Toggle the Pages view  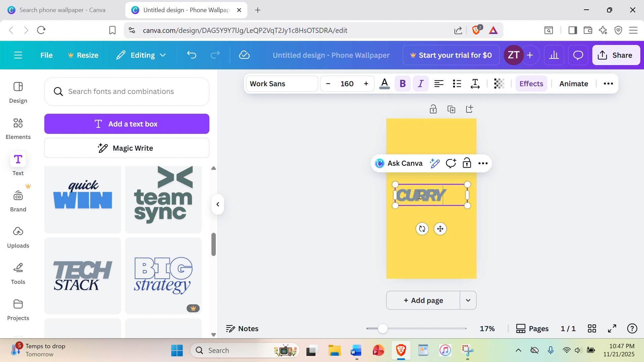(532, 328)
